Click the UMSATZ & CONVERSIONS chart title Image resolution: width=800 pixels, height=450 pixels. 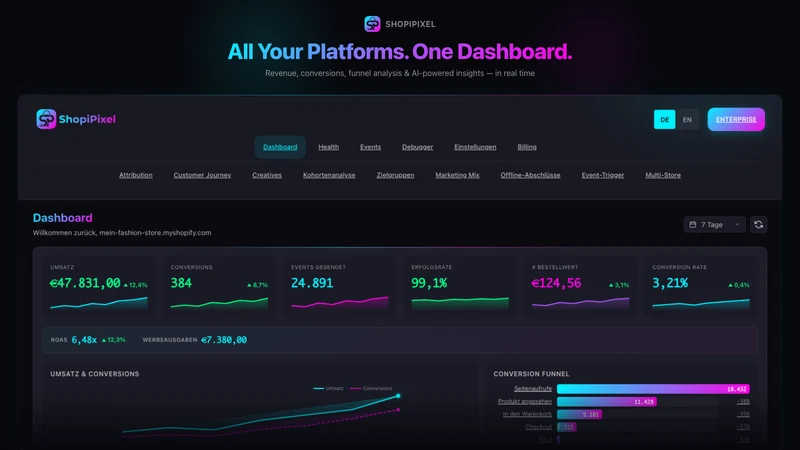94,374
